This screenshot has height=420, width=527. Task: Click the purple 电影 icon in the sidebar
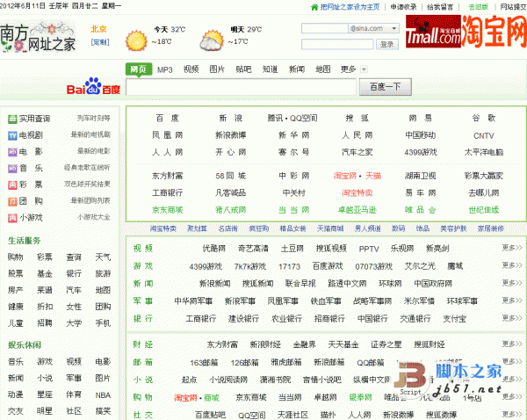point(12,152)
